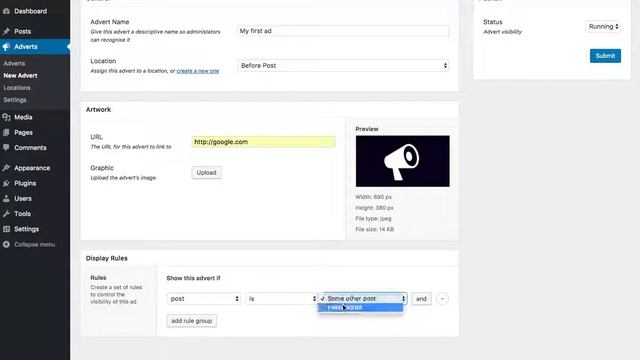
Task: Click the Comments bubble icon
Action: coord(6,147)
